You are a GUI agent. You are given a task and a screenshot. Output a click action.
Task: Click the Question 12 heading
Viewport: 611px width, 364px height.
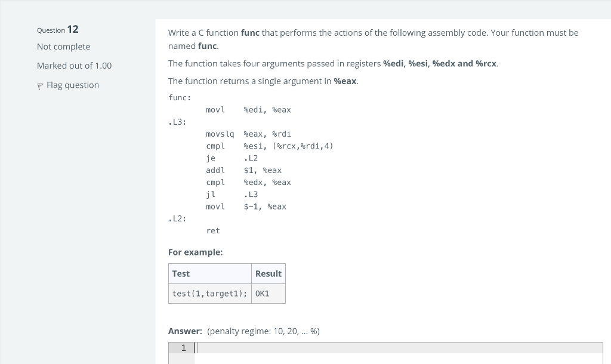pos(57,29)
